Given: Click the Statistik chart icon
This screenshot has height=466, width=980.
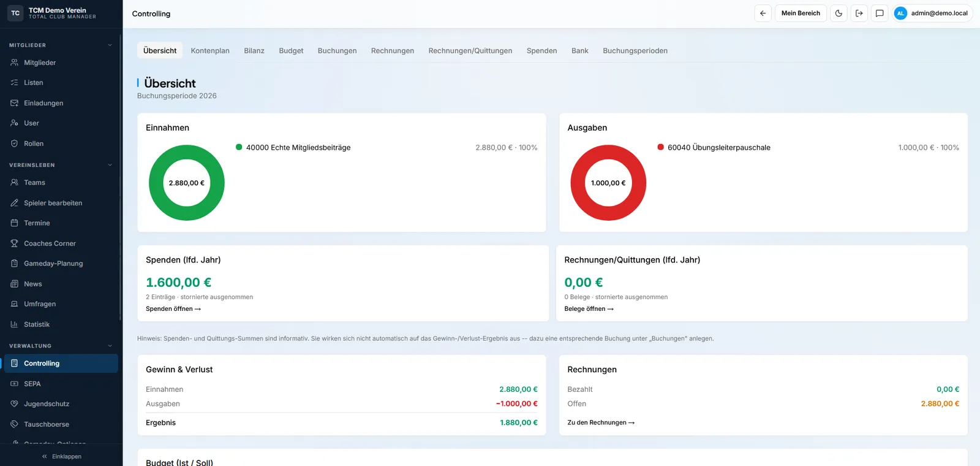Looking at the screenshot, I should pos(14,324).
